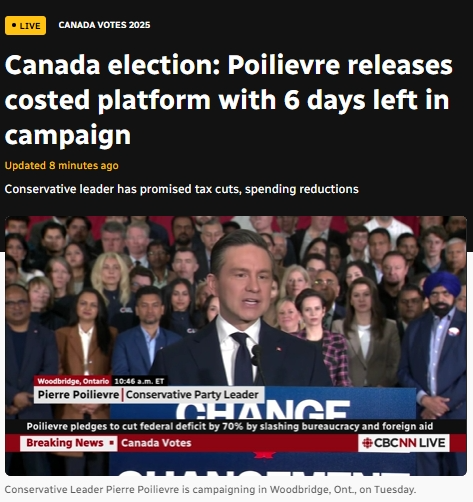Click the podium microphone
Image resolution: width=473 pixels, height=502 pixels.
tap(257, 358)
